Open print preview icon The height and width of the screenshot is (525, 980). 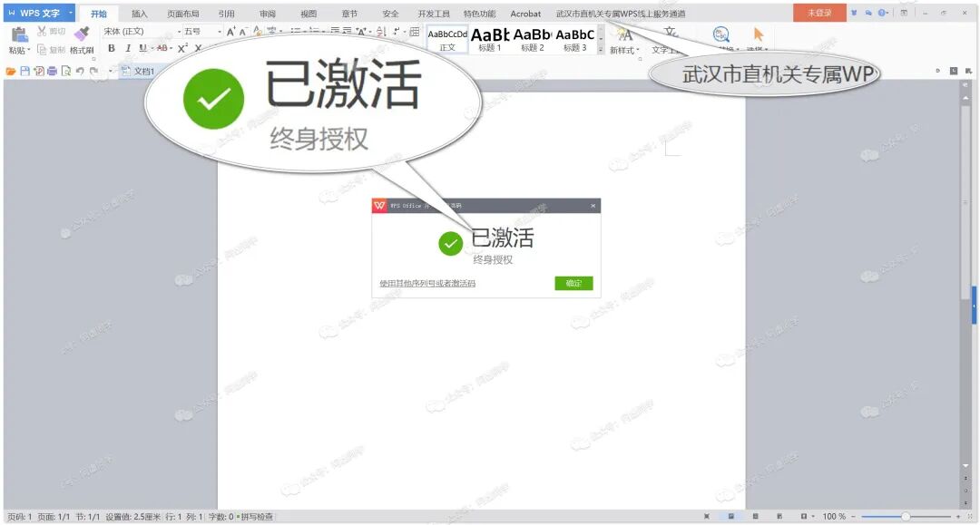click(x=65, y=71)
